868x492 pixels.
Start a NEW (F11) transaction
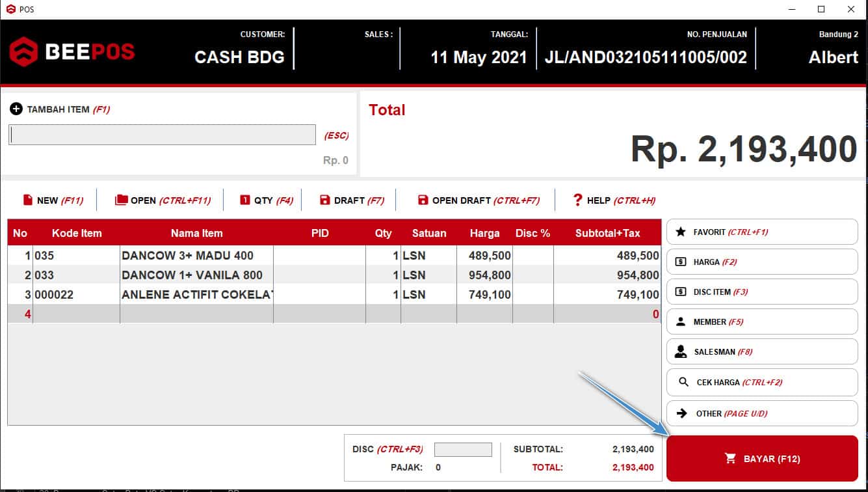[x=53, y=200]
